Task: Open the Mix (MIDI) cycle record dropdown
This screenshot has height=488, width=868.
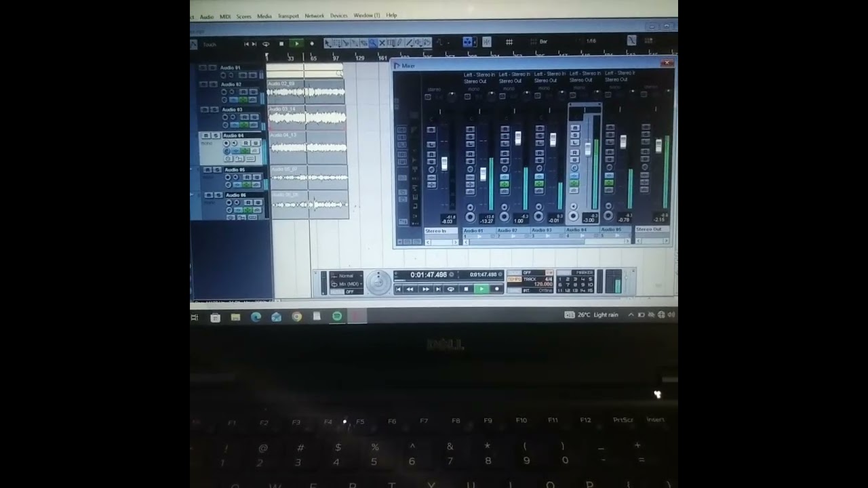Action: pyautogui.click(x=347, y=284)
